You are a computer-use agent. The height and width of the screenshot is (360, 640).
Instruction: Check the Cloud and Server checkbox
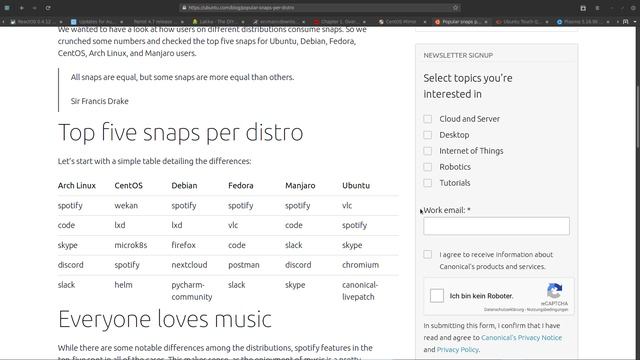coord(427,119)
